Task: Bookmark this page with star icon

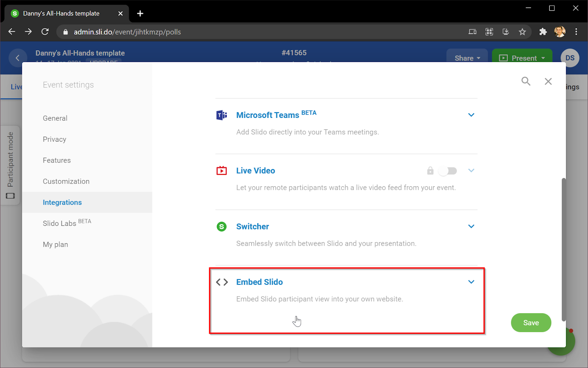Action: click(522, 32)
